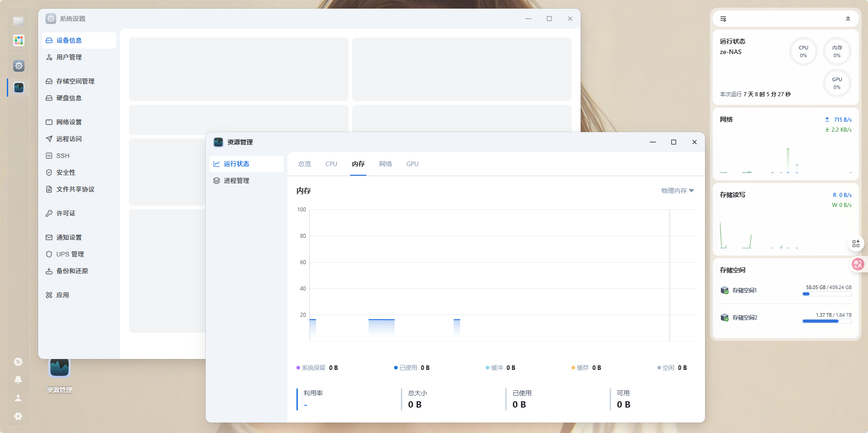Image resolution: width=868 pixels, height=433 pixels.
Task: Click the 系统设置 window title gear icon
Action: tap(51, 19)
